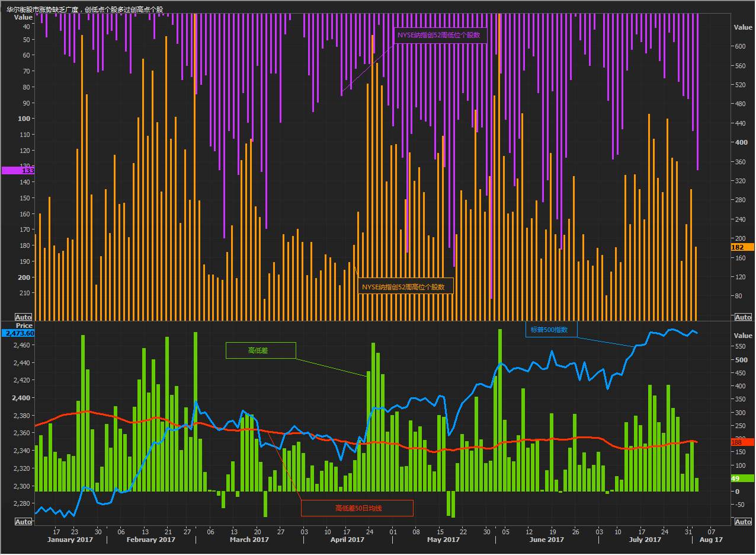Click July 2017 on the time axis
Screen dimensions: 756x555
click(645, 540)
